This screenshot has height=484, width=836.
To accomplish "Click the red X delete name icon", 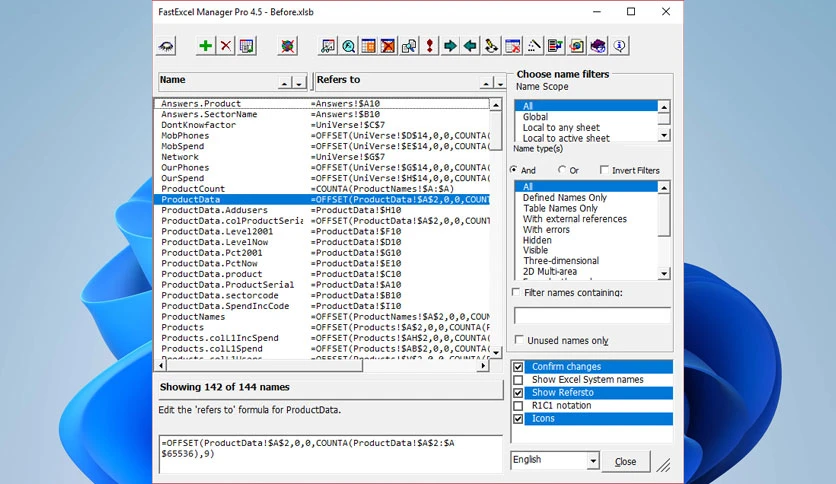I will coord(226,46).
